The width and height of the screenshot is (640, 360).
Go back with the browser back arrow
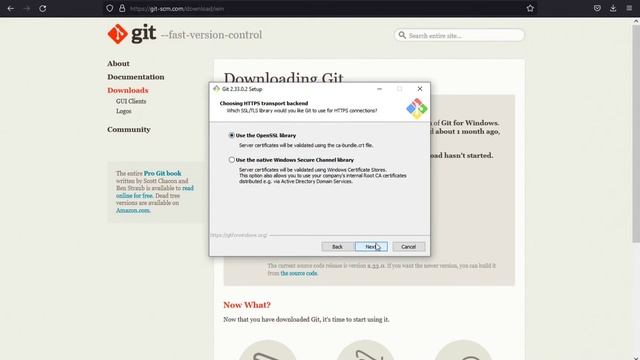point(11,8)
